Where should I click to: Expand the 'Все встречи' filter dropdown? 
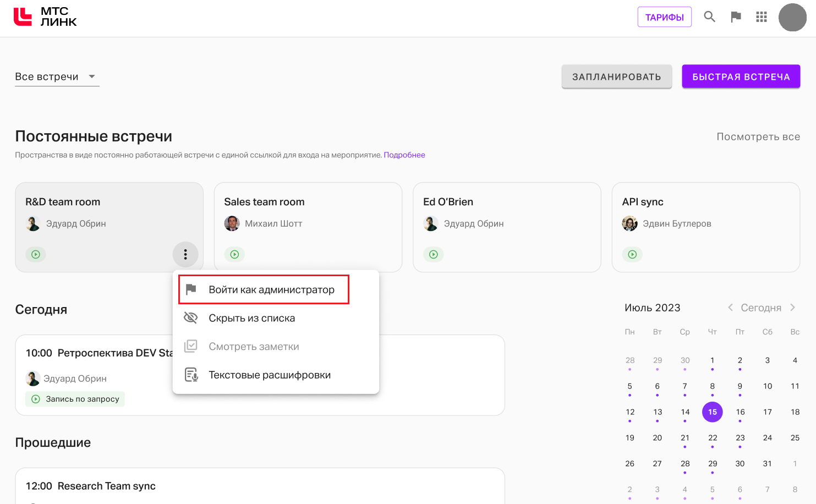tap(57, 76)
